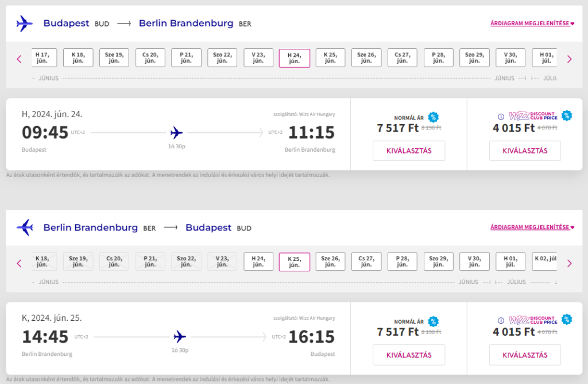Expand the return flight price chart link
588x384 pixels.
532,228
